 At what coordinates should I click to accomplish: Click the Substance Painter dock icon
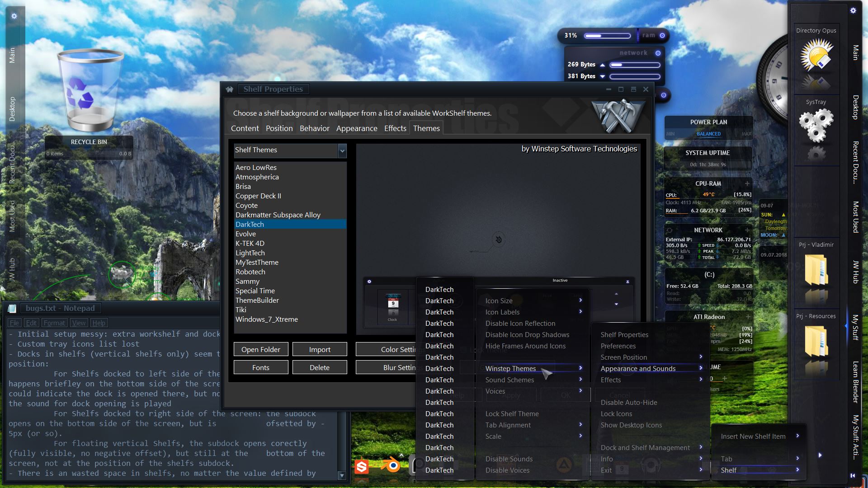pos(362,466)
